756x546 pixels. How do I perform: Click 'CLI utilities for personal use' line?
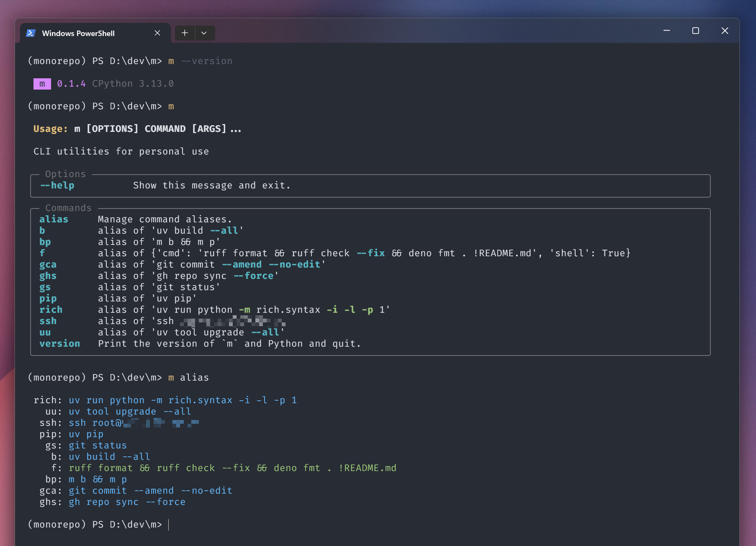click(x=121, y=152)
